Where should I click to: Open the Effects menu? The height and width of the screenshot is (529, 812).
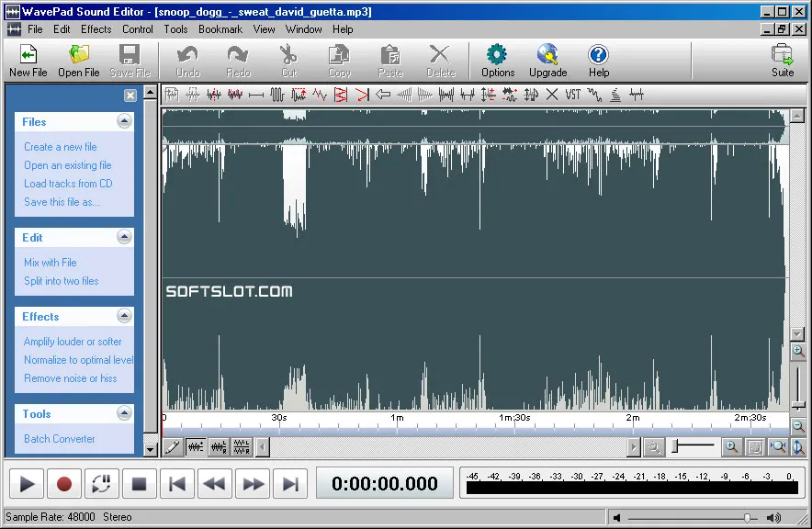click(x=96, y=29)
